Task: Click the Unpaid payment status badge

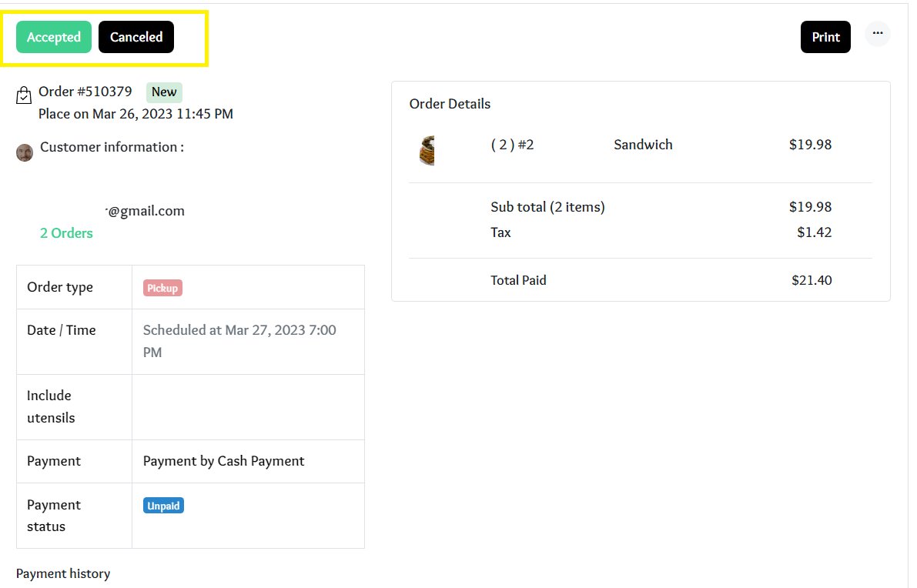Action: 163,506
